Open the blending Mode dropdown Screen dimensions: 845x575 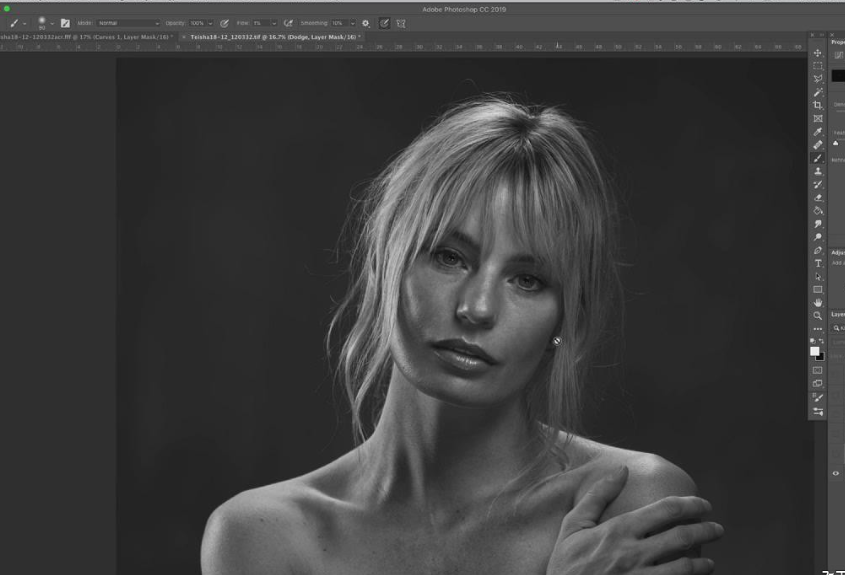click(128, 22)
